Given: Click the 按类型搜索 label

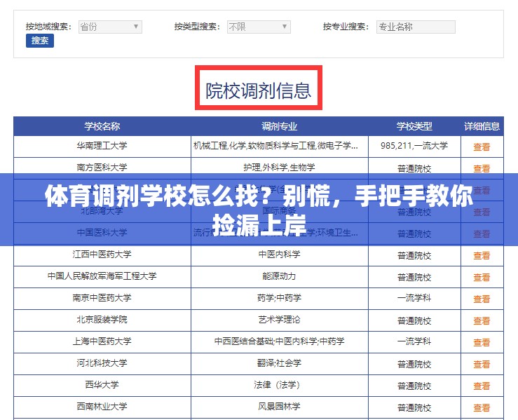Looking at the screenshot, I should (x=197, y=27).
